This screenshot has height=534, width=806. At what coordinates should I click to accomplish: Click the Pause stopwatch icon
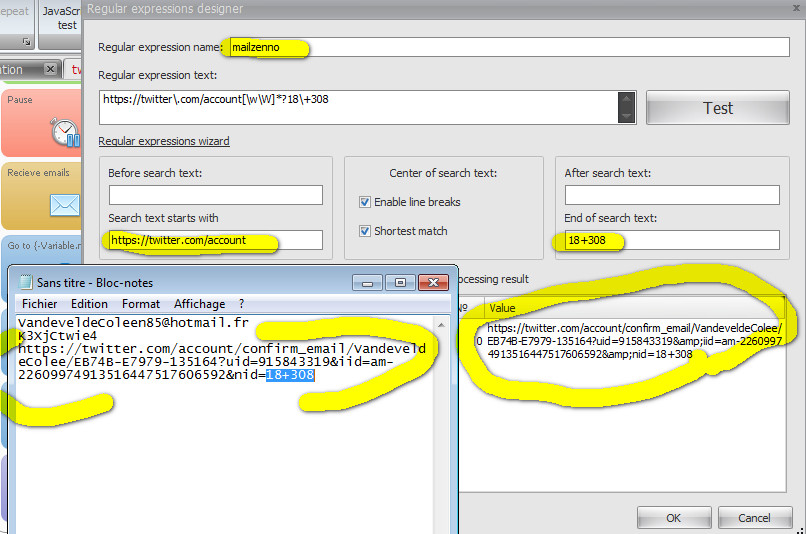coord(65,133)
